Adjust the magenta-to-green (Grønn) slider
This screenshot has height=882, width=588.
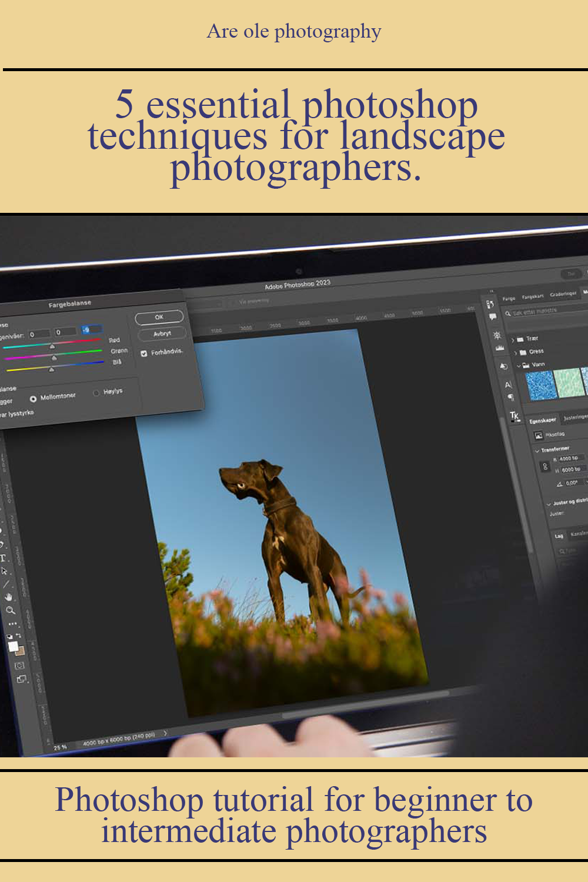pos(54,356)
